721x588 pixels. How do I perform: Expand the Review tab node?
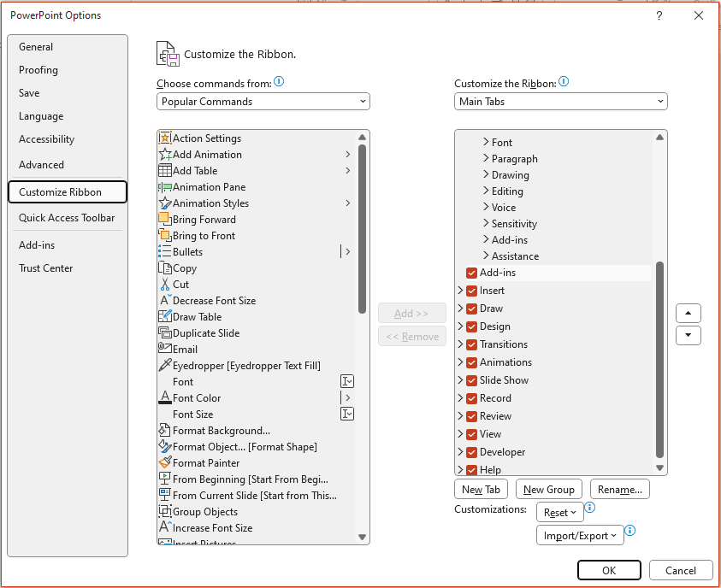pyautogui.click(x=460, y=415)
